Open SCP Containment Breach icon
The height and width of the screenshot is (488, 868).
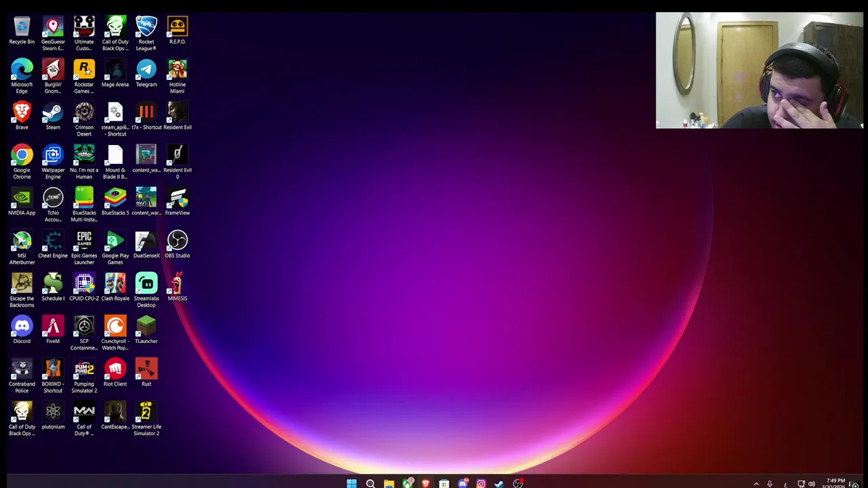[84, 333]
